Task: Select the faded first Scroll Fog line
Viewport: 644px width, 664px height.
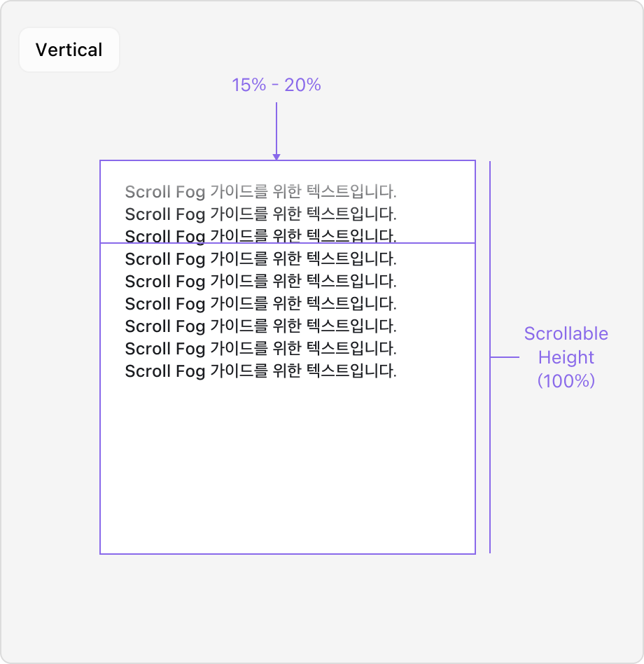Action: coord(260,191)
